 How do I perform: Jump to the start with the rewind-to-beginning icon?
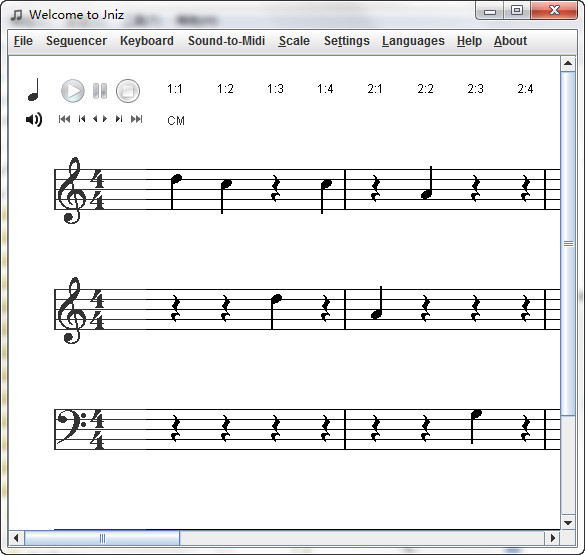point(64,119)
